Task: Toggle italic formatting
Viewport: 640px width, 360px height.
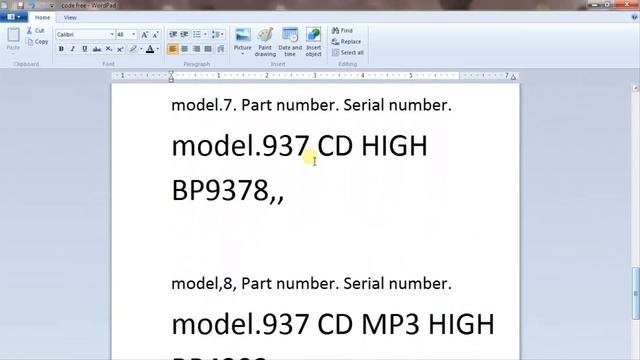Action: click(x=73, y=49)
